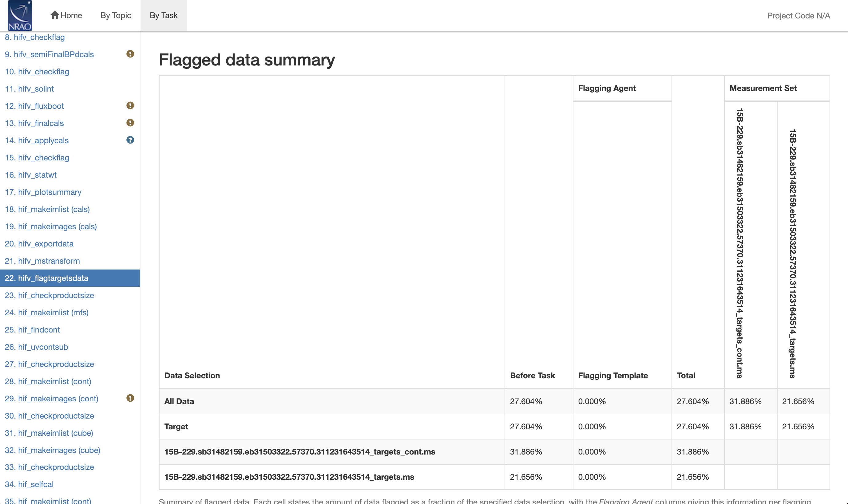Click targets.ms row Flagging Template 0.000%
The height and width of the screenshot is (504, 848).
[x=592, y=477]
